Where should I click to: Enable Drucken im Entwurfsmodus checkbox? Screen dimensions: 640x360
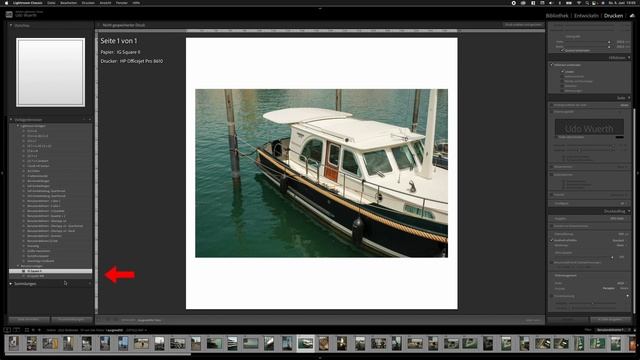(x=552, y=226)
